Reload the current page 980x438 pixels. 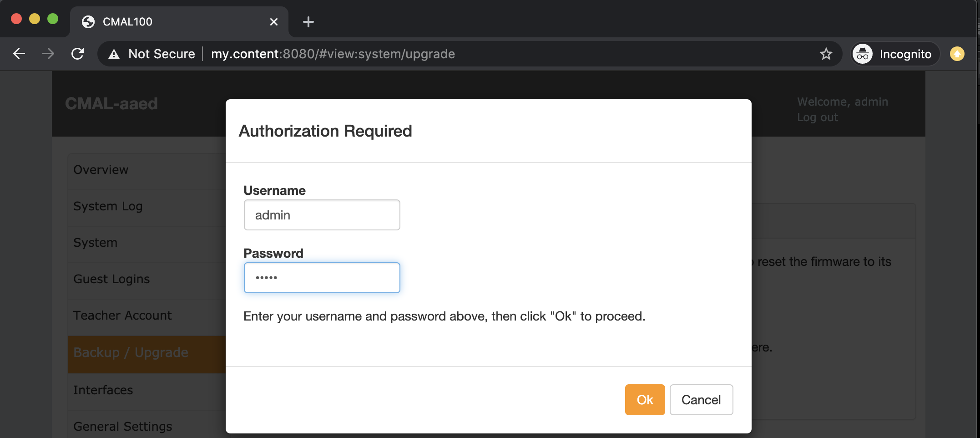coord(78,54)
